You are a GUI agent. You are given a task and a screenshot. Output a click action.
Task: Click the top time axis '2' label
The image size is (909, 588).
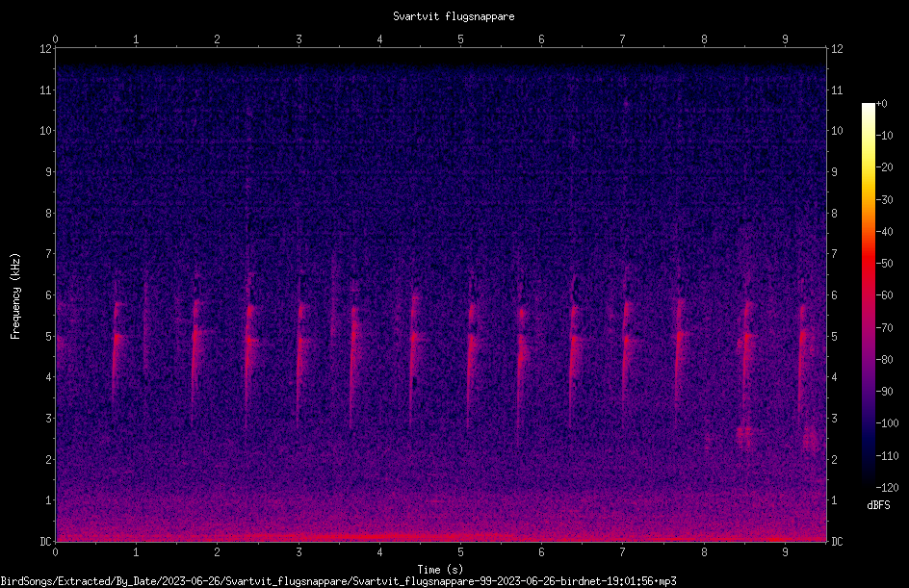217,38
